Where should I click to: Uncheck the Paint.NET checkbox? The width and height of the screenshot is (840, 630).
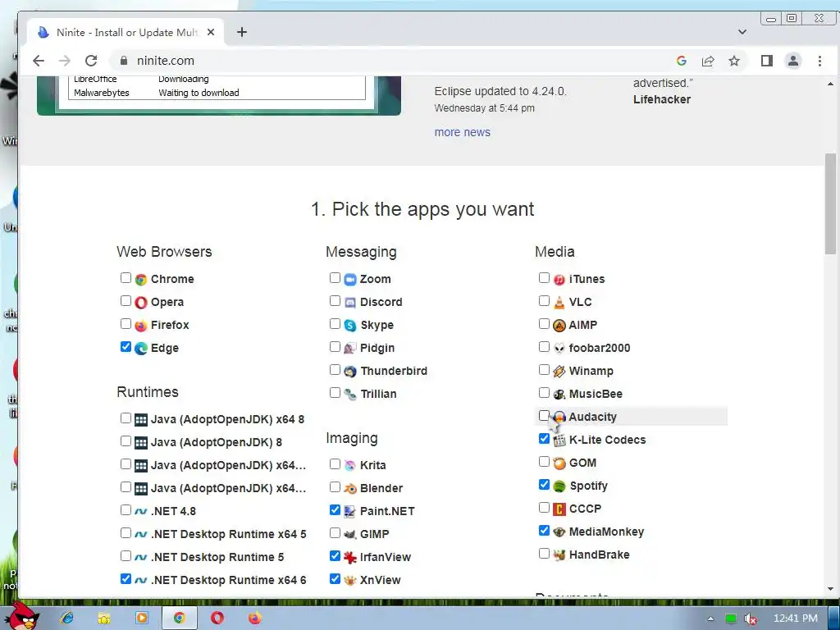tap(335, 510)
